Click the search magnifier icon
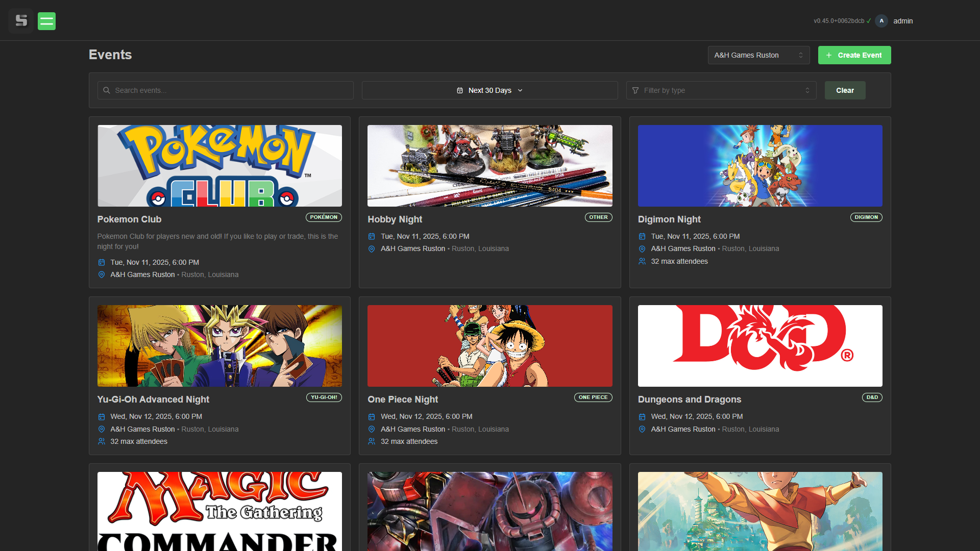The image size is (980, 551). [x=107, y=90]
